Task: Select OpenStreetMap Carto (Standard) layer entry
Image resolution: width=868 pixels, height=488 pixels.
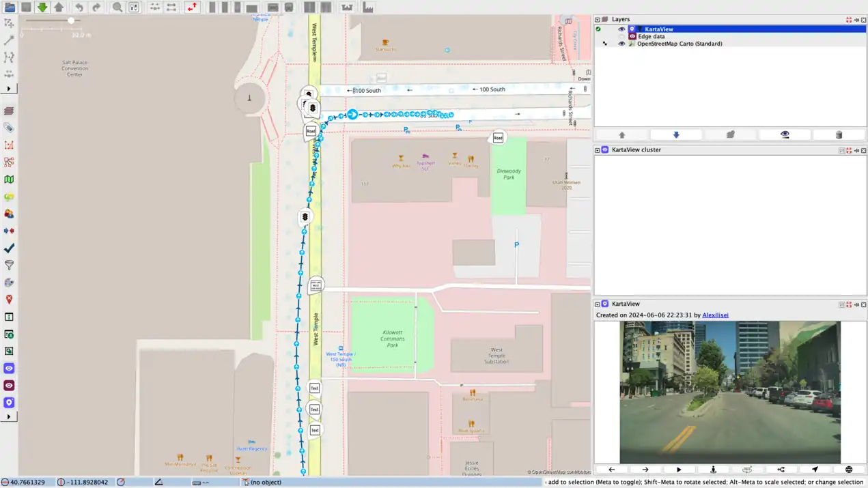Action: [x=679, y=44]
